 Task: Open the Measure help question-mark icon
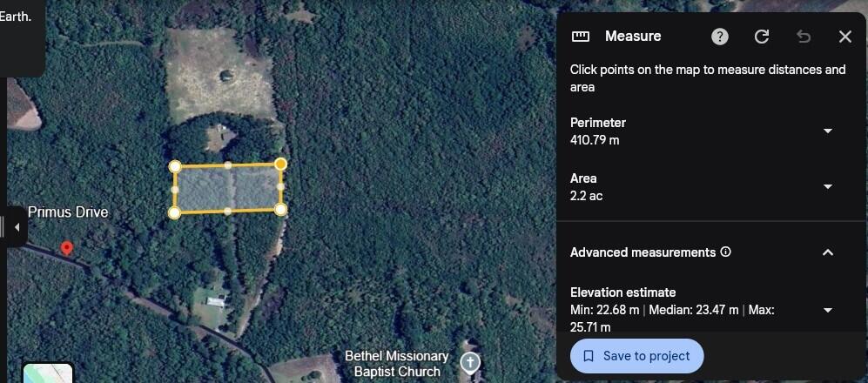tap(720, 37)
